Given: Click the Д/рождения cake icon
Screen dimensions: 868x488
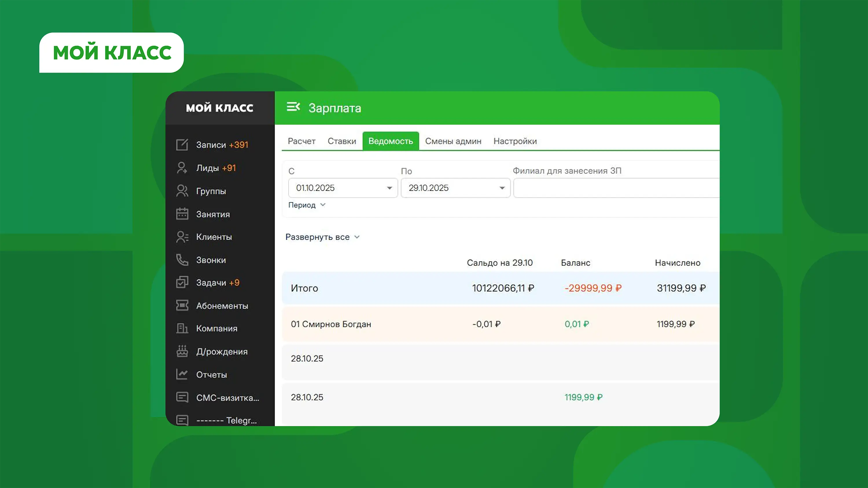Looking at the screenshot, I should [x=182, y=351].
